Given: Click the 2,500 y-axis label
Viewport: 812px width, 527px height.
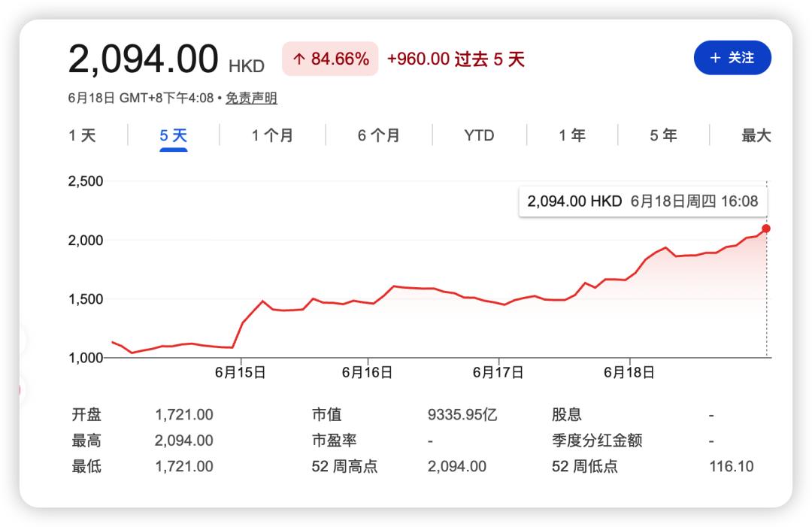Looking at the screenshot, I should tap(86, 181).
